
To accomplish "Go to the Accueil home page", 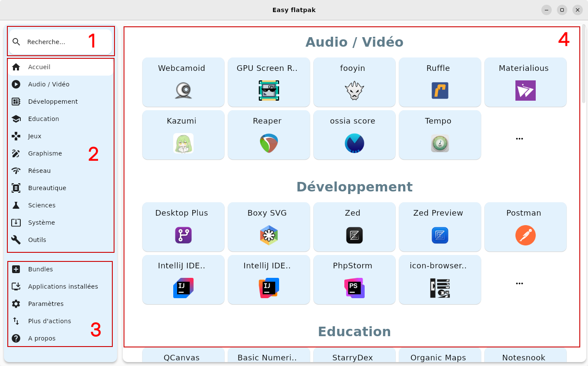I will coord(60,67).
